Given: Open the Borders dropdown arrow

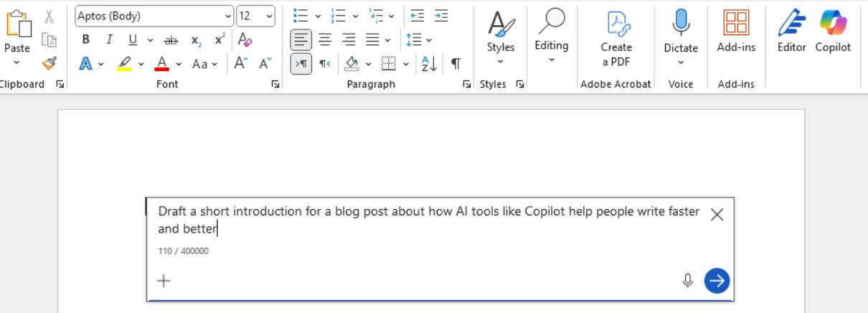Looking at the screenshot, I should 406,64.
